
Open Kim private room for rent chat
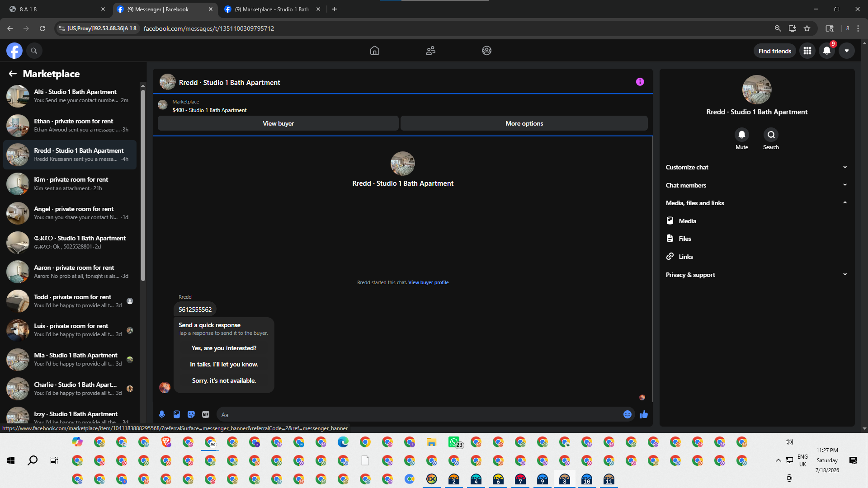(70, 184)
